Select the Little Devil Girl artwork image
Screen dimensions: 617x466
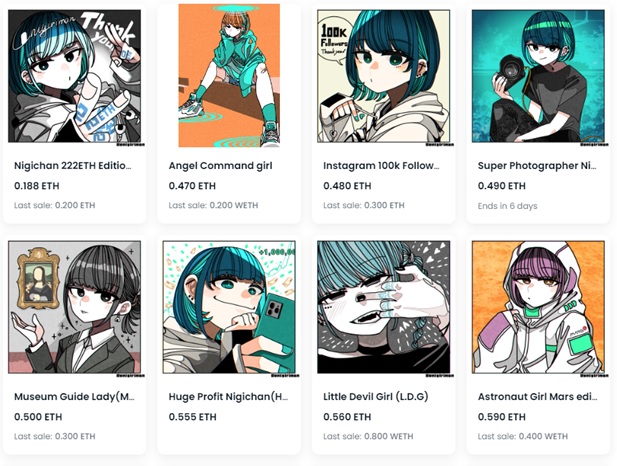point(383,307)
